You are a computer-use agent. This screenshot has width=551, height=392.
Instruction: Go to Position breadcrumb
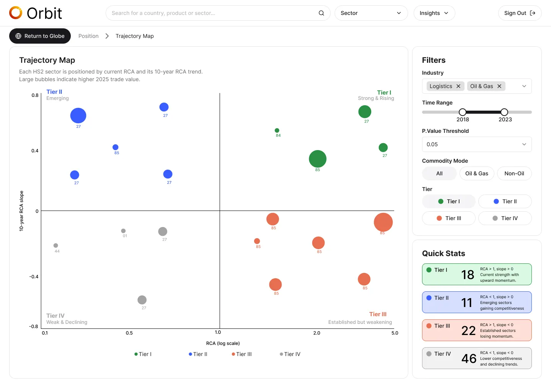88,36
